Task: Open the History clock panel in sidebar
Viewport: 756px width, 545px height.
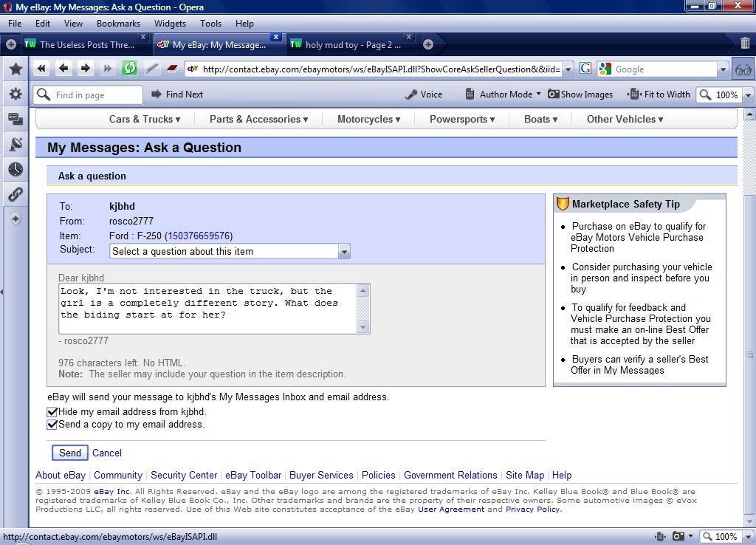Action: [x=16, y=169]
